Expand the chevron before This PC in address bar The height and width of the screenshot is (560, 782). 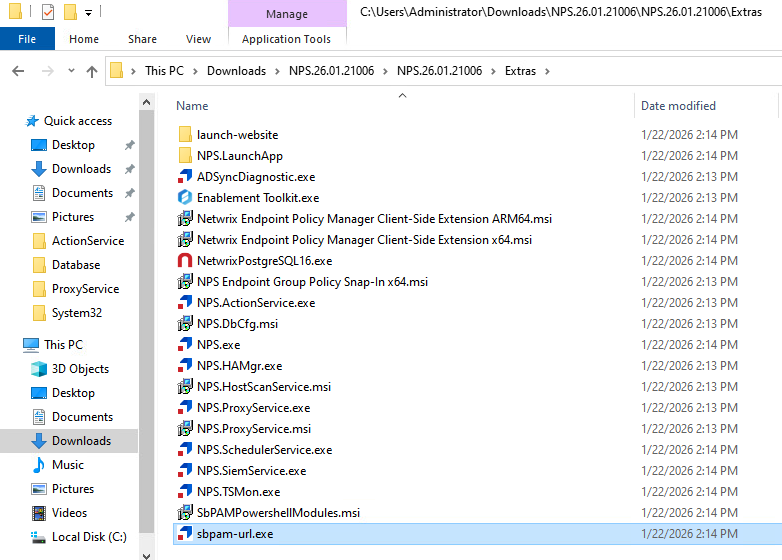(133, 71)
